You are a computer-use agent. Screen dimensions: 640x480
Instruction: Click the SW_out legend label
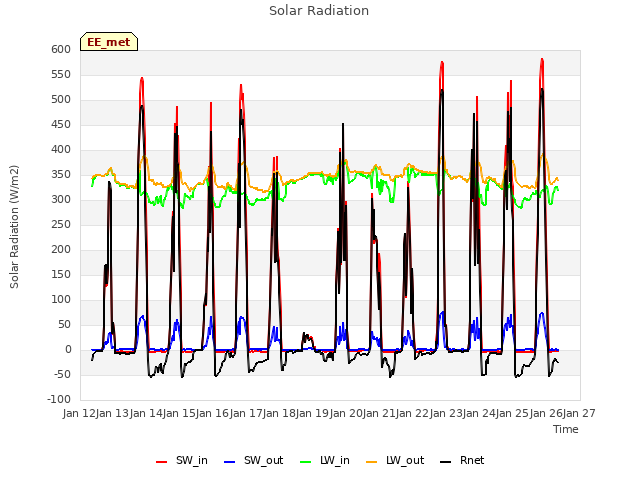264,460
